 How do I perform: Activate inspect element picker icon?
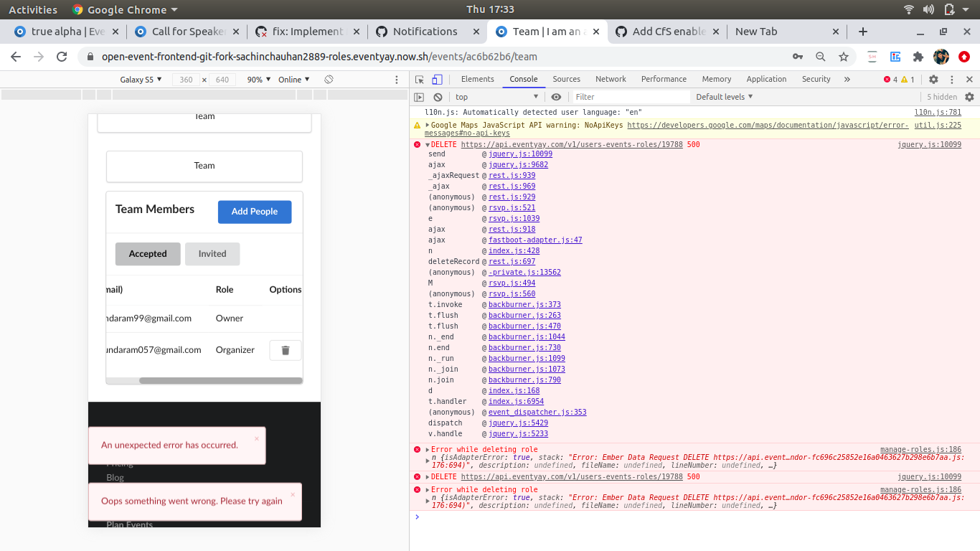click(420, 80)
